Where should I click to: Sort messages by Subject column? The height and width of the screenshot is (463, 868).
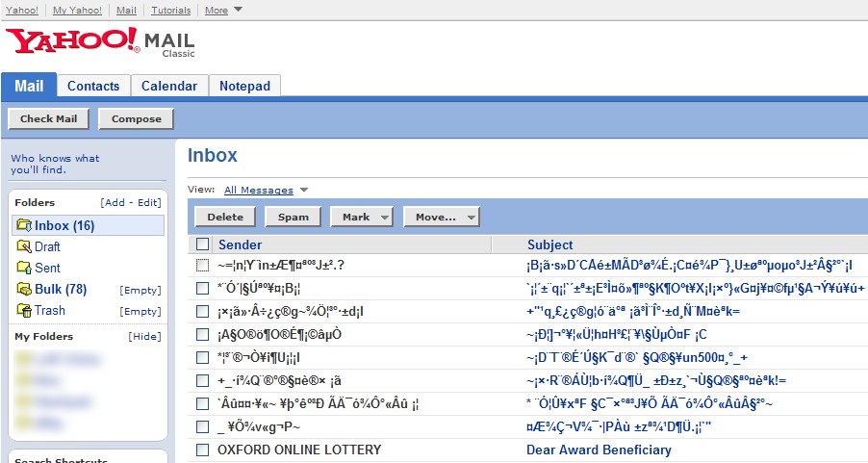click(549, 244)
